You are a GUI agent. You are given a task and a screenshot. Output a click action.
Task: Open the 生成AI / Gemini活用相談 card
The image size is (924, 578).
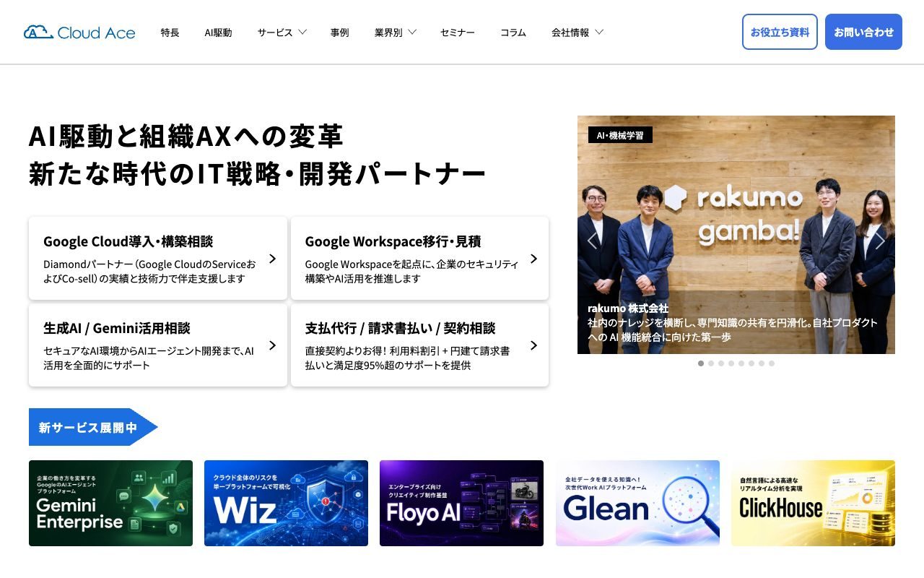(x=158, y=345)
